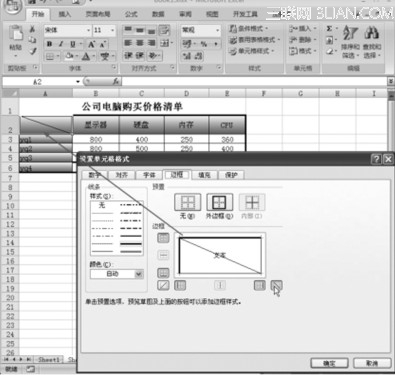Screen dimensions: 395x375
Task: Click the Clear eraser icon
Action: [330, 52]
